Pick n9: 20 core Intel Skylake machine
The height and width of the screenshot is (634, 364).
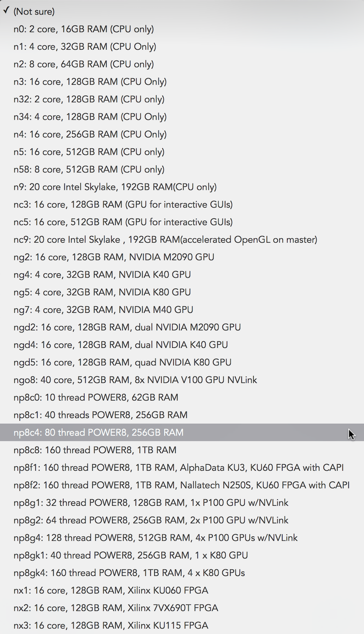(182, 187)
